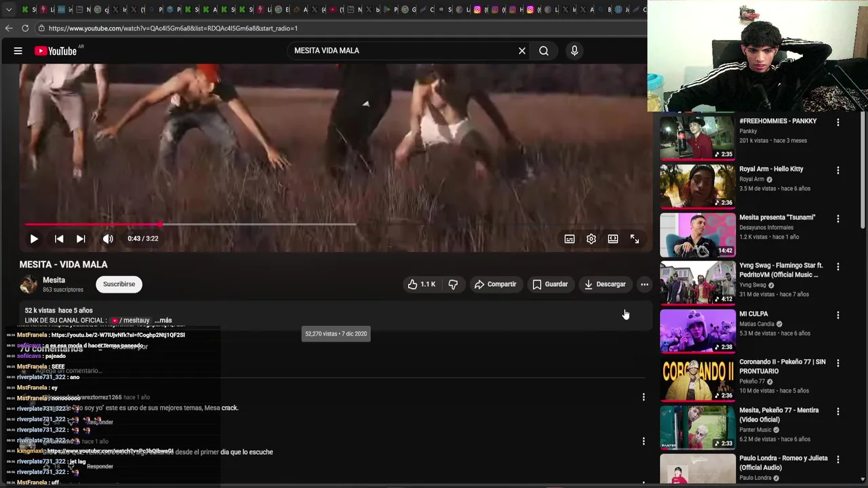868x488 pixels.
Task: Open Mesita, Pekeño 77 - Mentira thumbnail
Action: click(x=697, y=427)
